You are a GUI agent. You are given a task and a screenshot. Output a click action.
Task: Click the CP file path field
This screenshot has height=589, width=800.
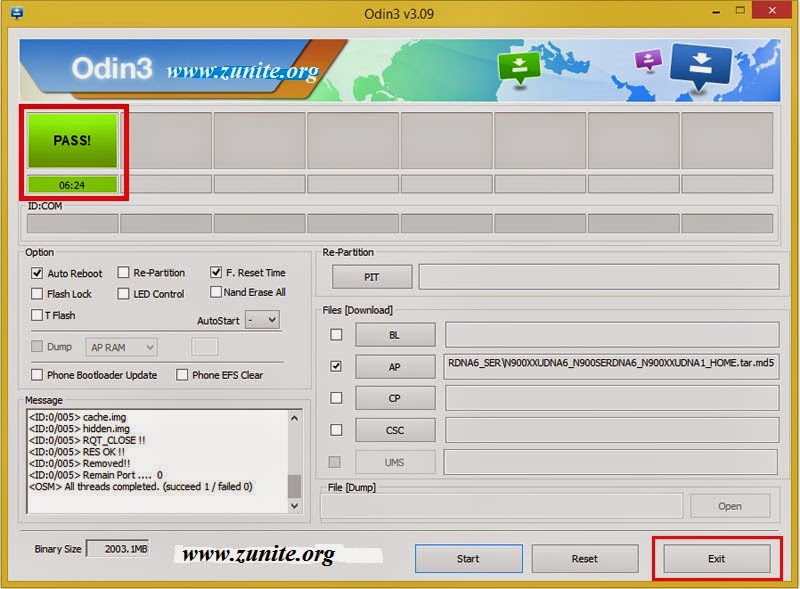coord(612,398)
